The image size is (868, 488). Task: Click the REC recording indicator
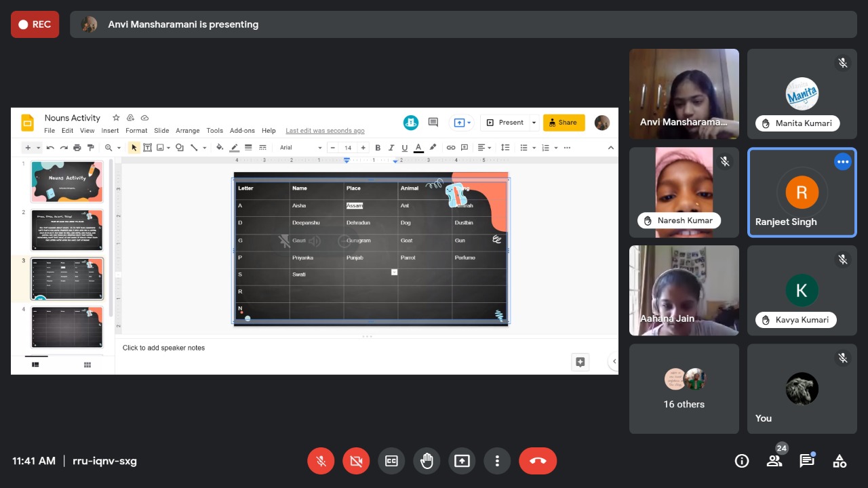[35, 24]
